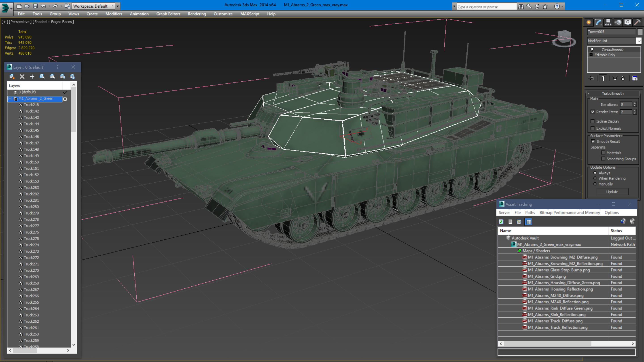Click Table View icon in Asset Tracking
This screenshot has width=644, height=362.
click(x=528, y=222)
